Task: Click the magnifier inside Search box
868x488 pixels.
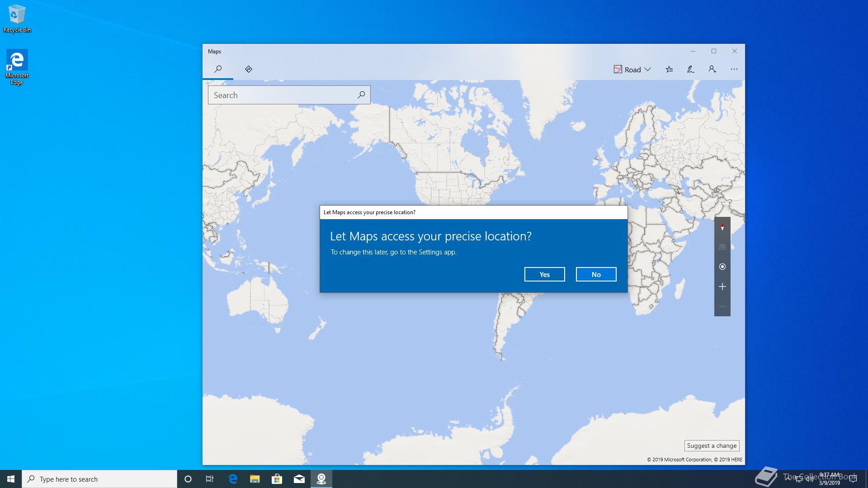Action: [x=361, y=95]
